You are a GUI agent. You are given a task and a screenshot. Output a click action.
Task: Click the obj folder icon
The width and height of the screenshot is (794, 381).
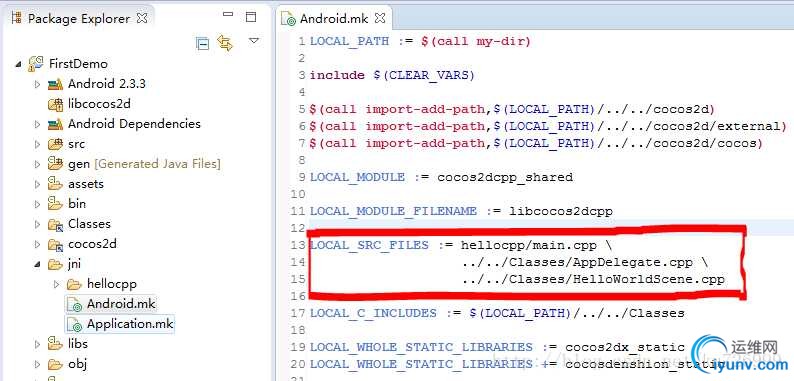(x=55, y=364)
